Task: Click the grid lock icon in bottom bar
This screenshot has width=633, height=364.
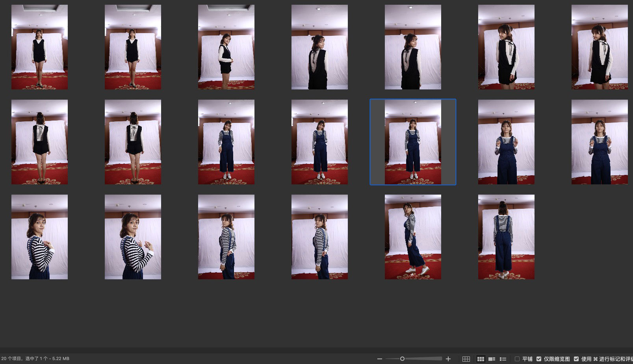Action: (x=466, y=359)
